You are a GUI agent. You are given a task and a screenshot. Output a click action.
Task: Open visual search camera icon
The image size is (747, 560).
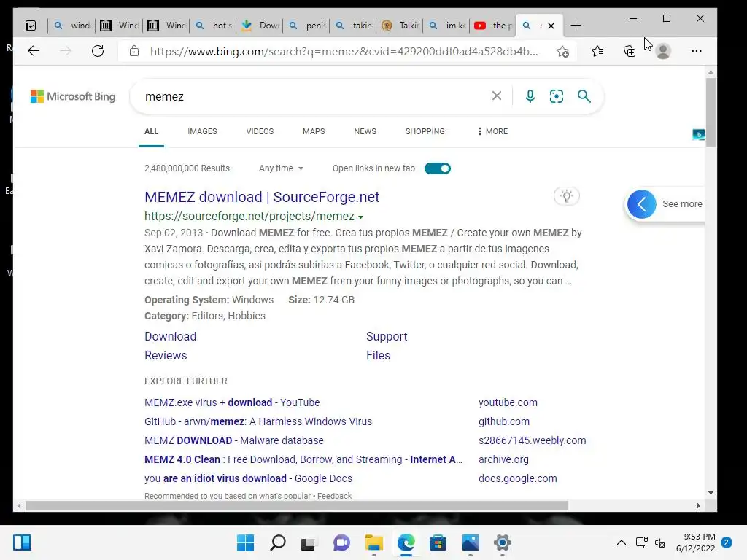[557, 96]
